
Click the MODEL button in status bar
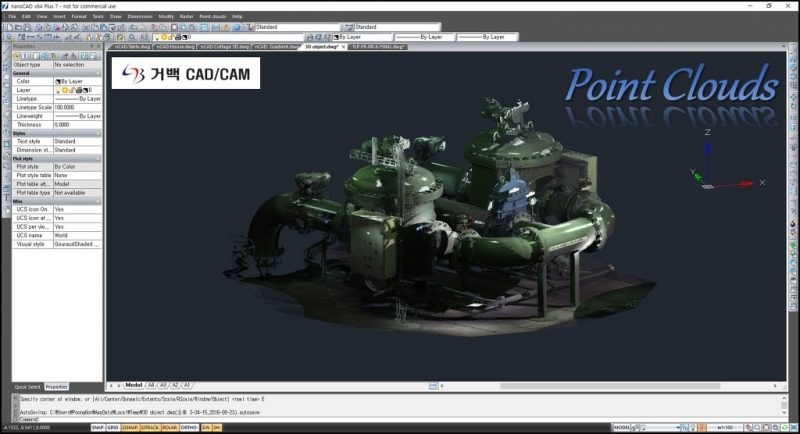(x=622, y=427)
